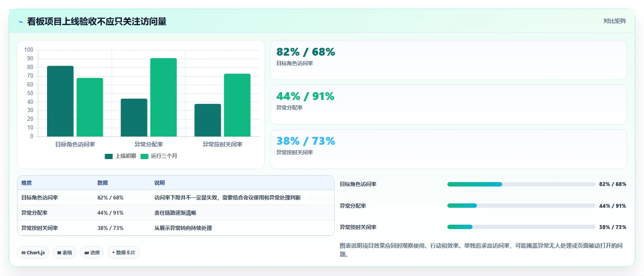
Task: Toggle the 上线初期 legend entry
Action: (121, 156)
